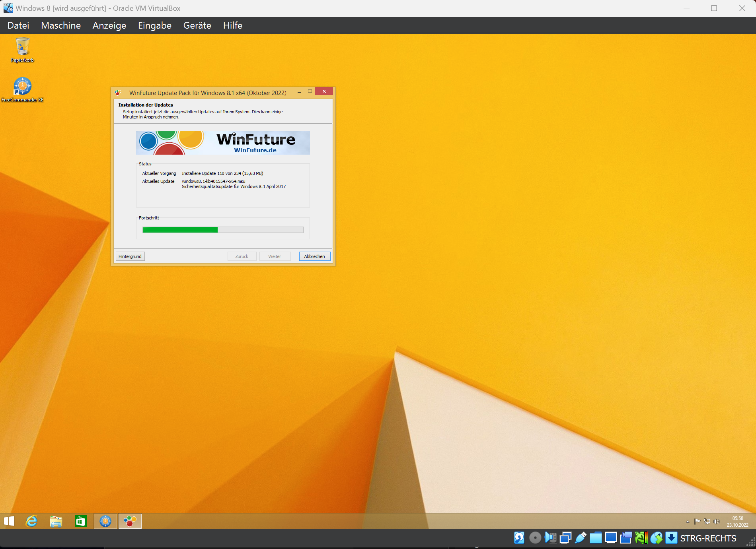Click the 'Installation der Updates' heading
This screenshot has width=756, height=549.
click(x=146, y=105)
